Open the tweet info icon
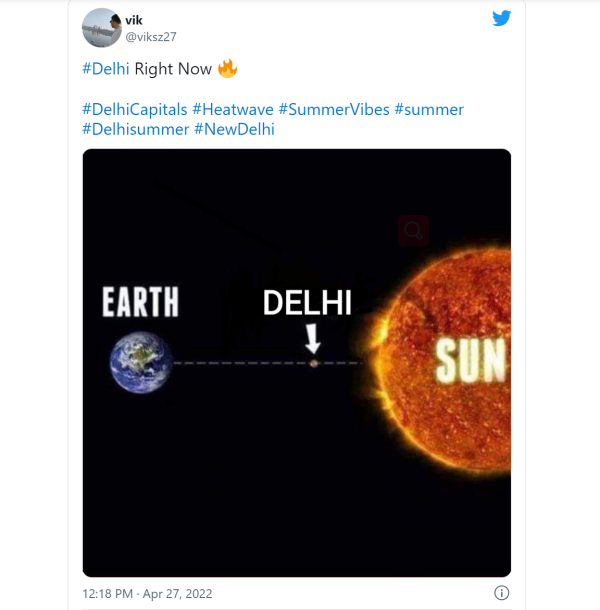 (502, 593)
